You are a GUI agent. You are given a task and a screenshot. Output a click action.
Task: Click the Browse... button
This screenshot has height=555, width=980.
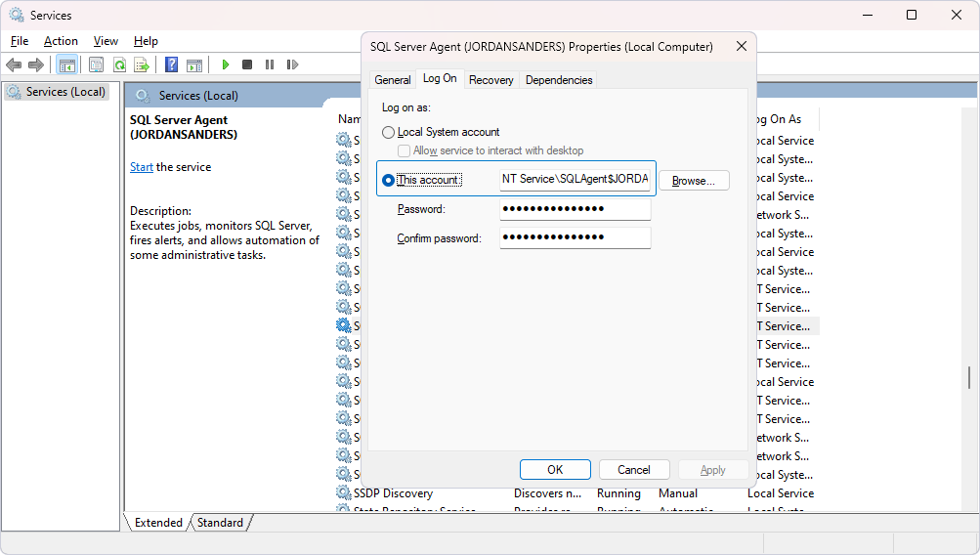click(x=694, y=181)
